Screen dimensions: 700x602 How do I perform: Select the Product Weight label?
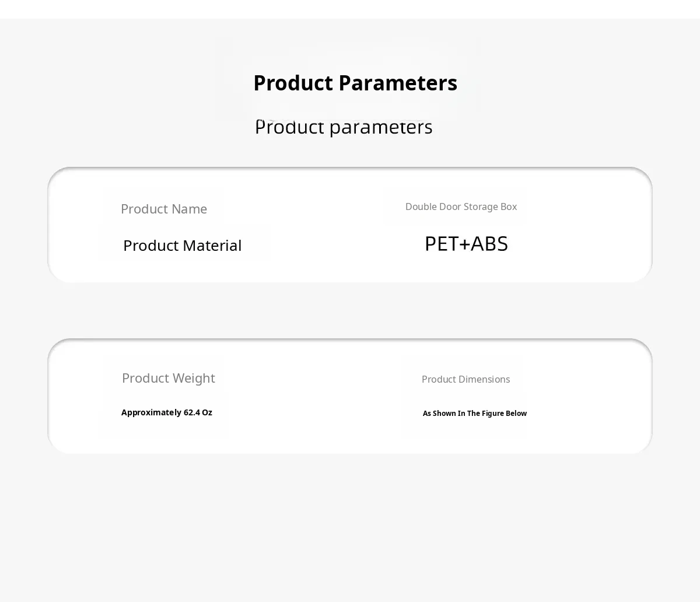[x=168, y=378]
